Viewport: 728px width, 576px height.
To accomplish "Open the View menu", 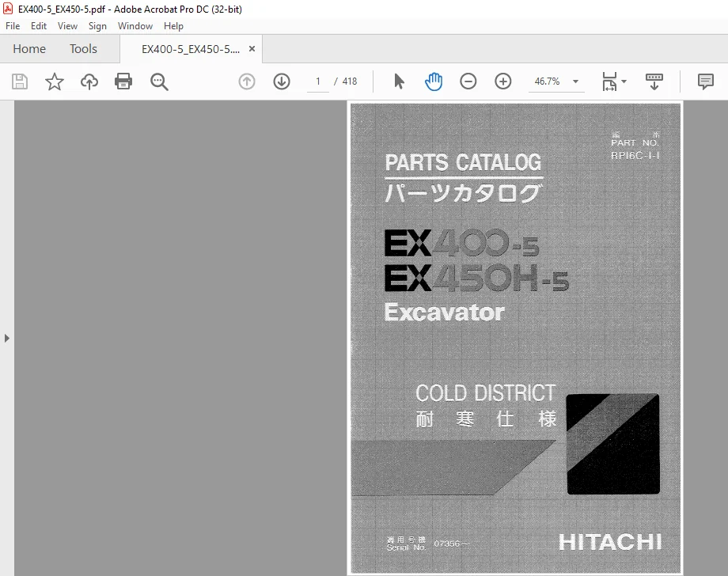I will (67, 26).
